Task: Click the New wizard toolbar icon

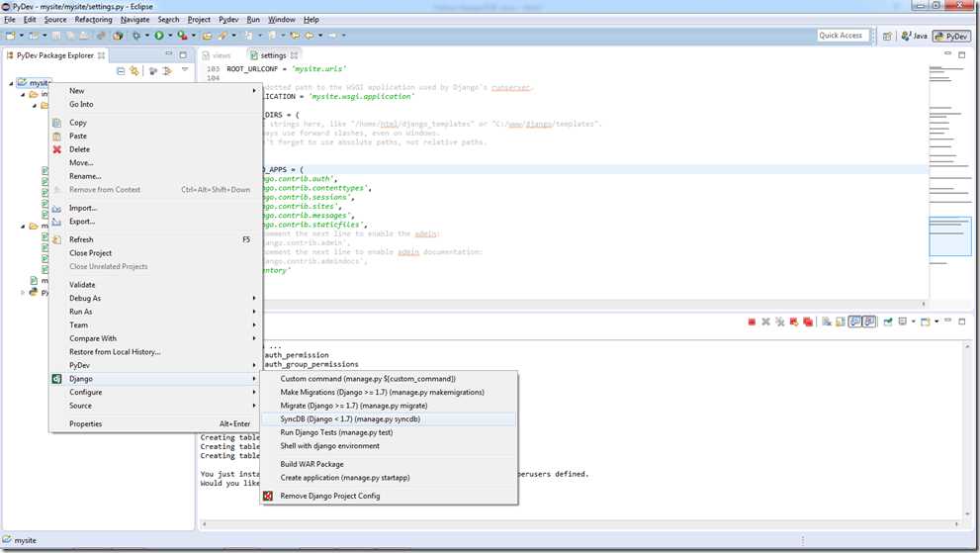Action: (x=10, y=36)
